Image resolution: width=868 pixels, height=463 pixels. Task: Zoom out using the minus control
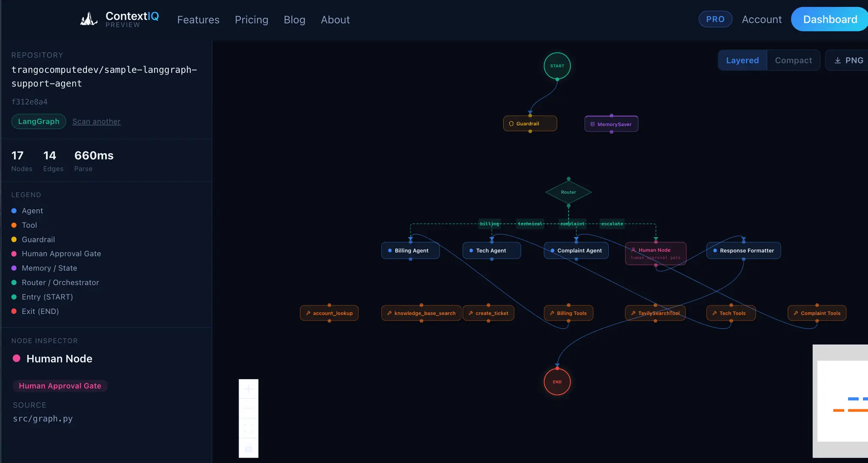[x=248, y=408]
